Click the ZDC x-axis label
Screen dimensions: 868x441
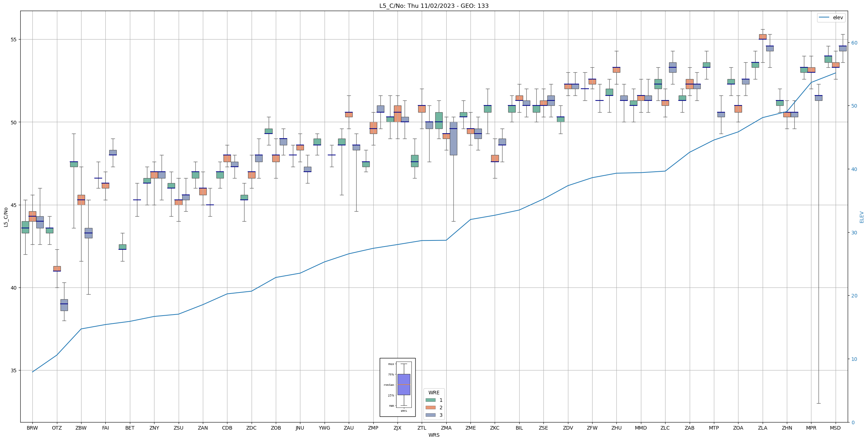(251, 428)
